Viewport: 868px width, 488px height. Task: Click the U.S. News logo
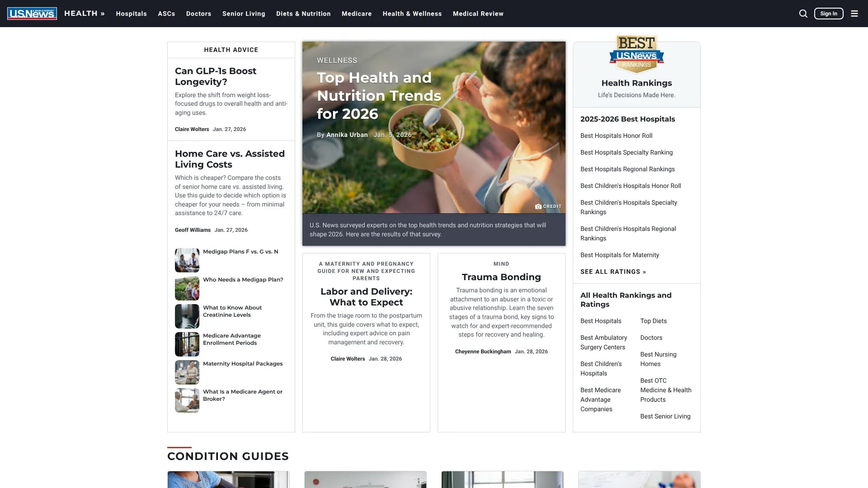pos(32,14)
